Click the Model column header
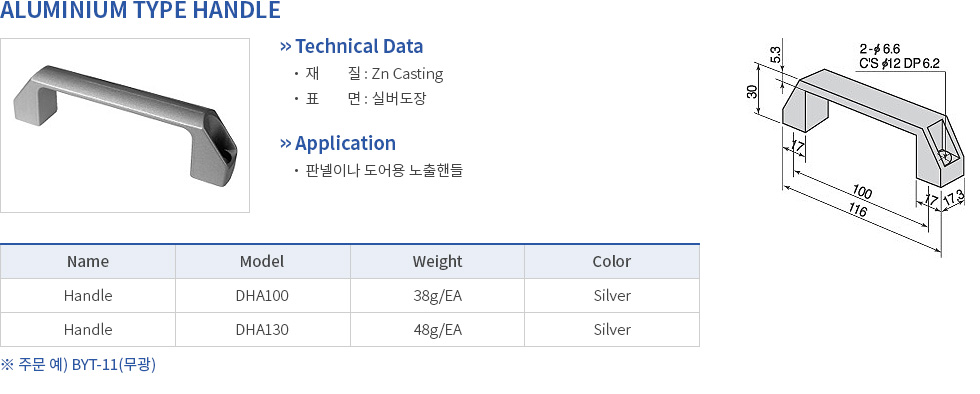The image size is (980, 394). tap(262, 261)
